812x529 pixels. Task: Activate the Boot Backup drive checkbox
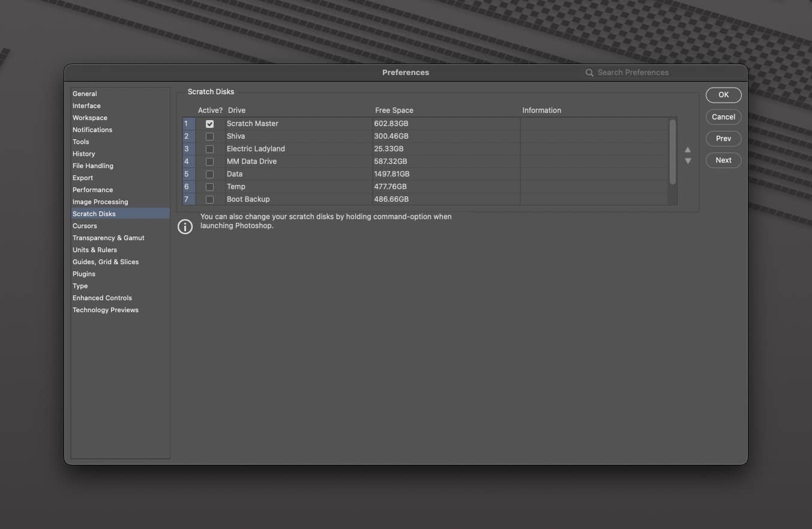(x=209, y=199)
